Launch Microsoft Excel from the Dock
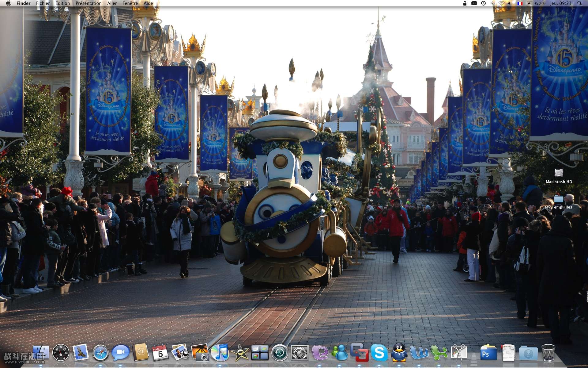The width and height of the screenshot is (588, 368). (439, 353)
